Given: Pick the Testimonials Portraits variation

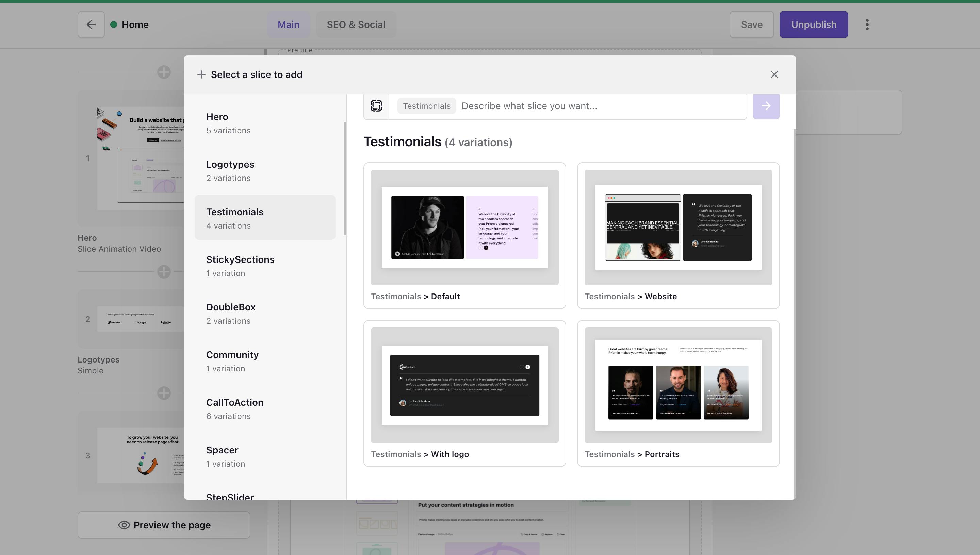Looking at the screenshot, I should pos(677,393).
